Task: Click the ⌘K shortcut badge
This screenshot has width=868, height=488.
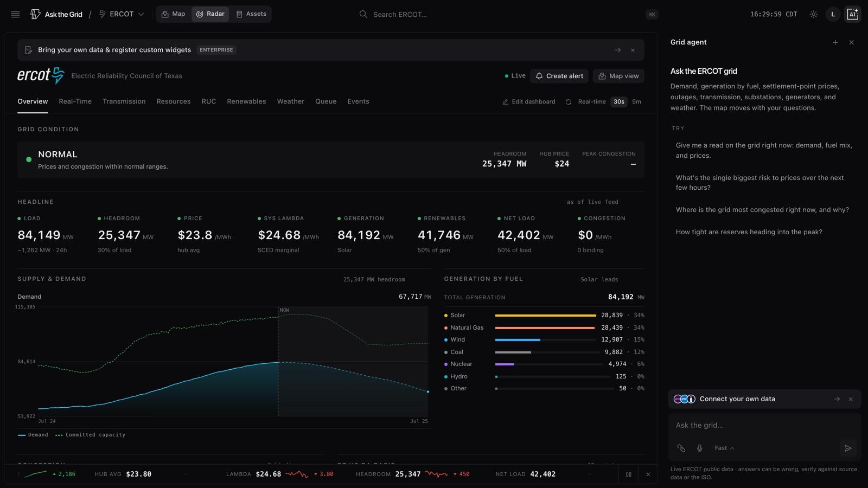Action: click(652, 15)
